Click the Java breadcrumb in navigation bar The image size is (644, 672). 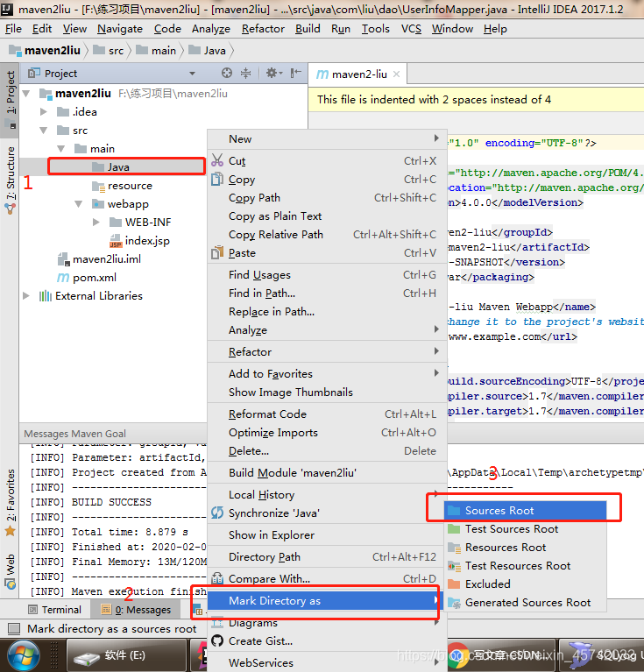208,51
